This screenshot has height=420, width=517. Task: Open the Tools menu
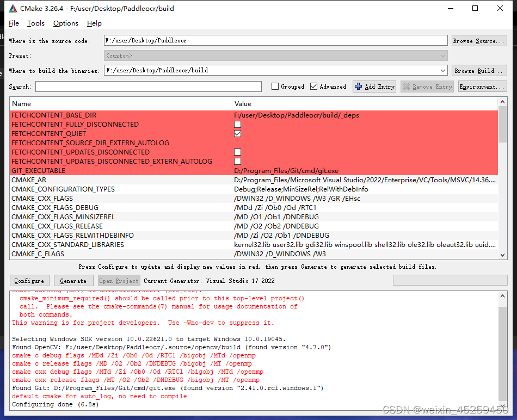tap(35, 23)
